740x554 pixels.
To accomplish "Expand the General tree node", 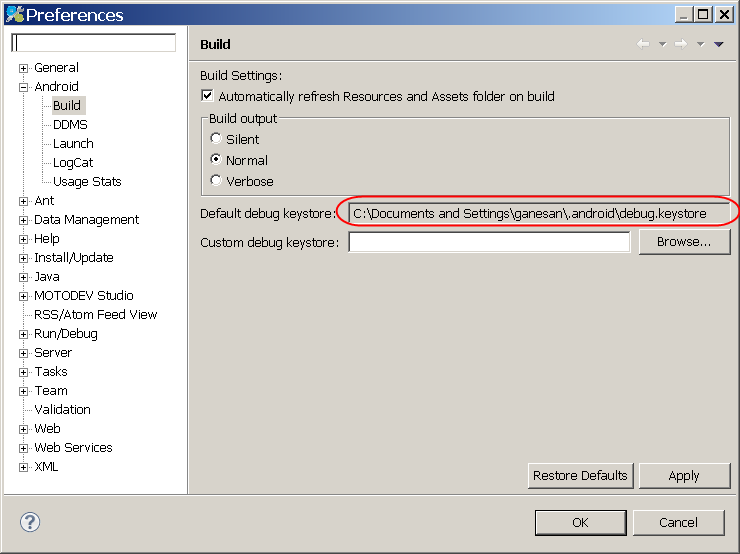I will tap(23, 68).
